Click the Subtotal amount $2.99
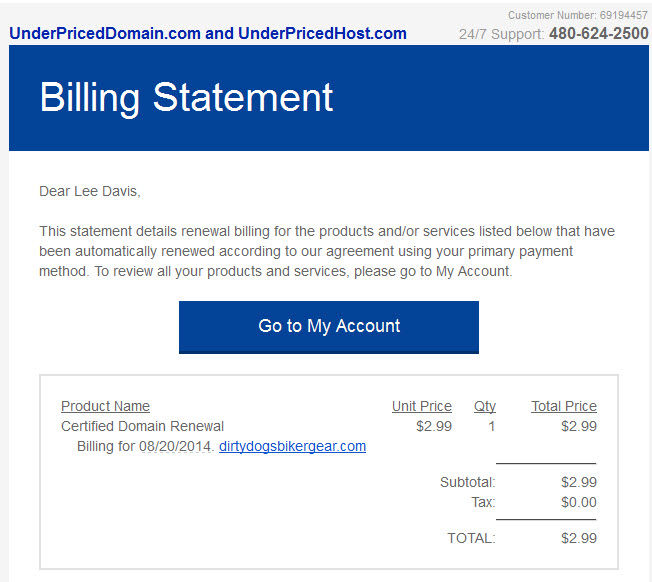The width and height of the screenshot is (652, 582). (579, 482)
